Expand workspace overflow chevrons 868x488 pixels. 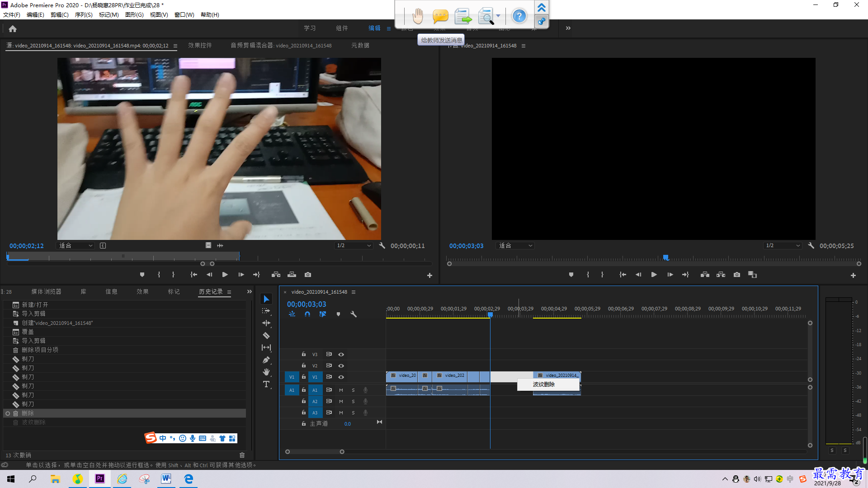tap(568, 28)
